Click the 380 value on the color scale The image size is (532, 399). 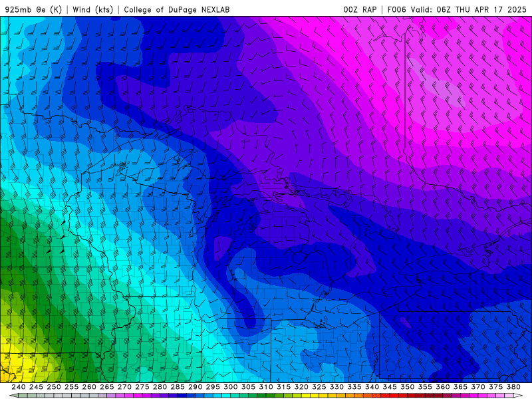point(513,387)
